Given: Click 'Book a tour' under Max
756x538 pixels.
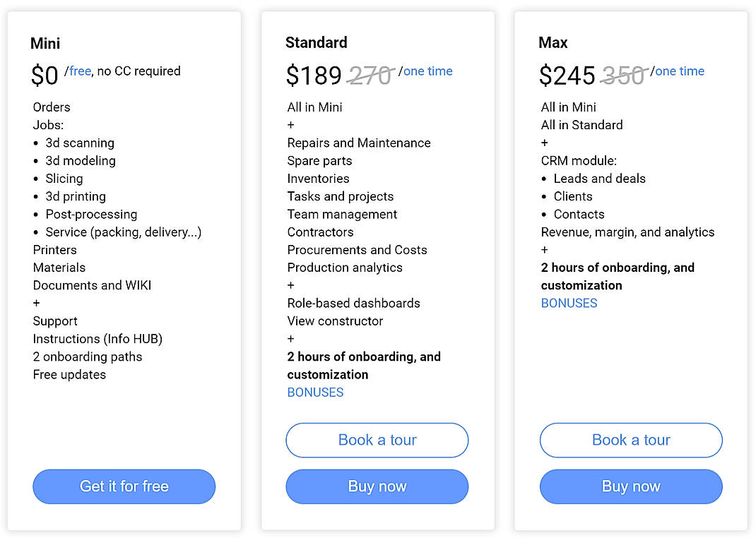Looking at the screenshot, I should tap(630, 440).
